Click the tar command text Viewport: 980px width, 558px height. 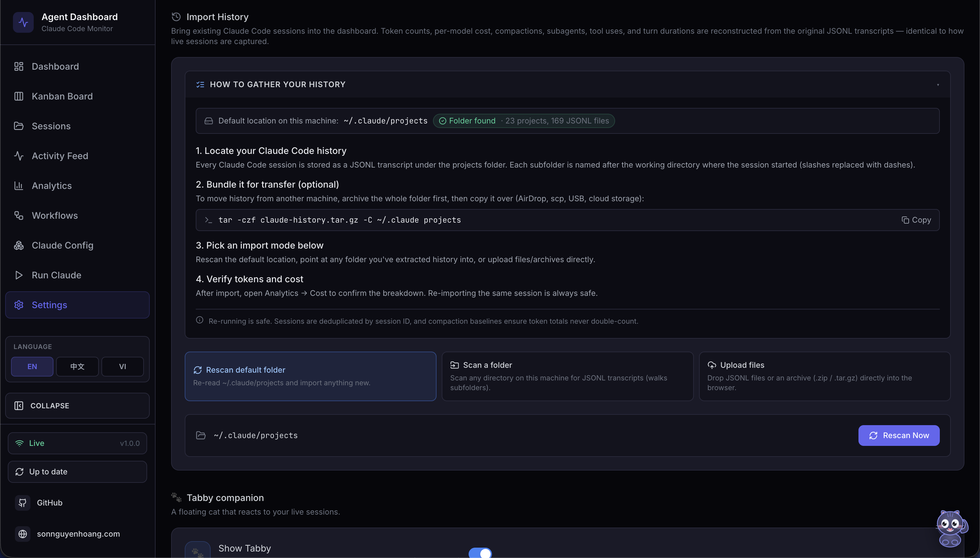[x=340, y=220]
